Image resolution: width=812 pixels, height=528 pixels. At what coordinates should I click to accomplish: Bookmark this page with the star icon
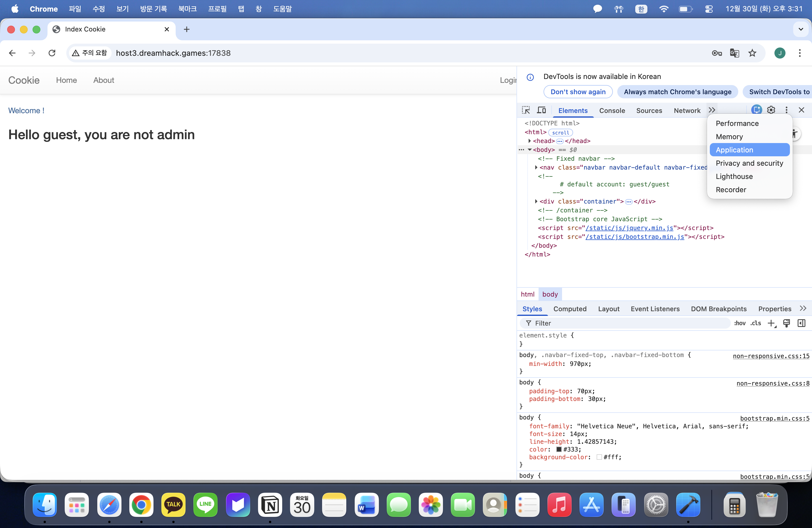click(x=752, y=53)
